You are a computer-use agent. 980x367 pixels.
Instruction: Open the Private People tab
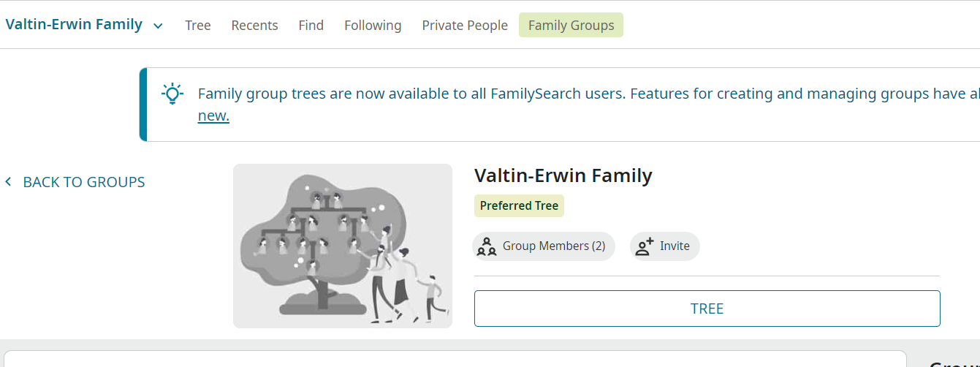[465, 26]
